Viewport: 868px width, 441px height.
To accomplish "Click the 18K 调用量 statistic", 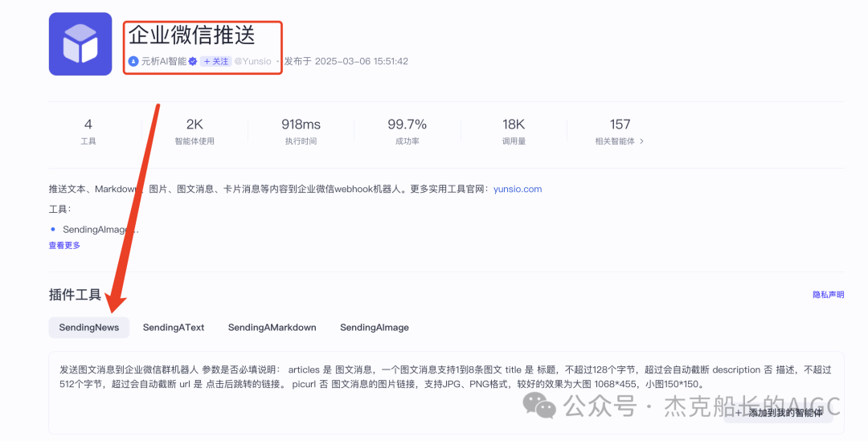I will pyautogui.click(x=513, y=132).
